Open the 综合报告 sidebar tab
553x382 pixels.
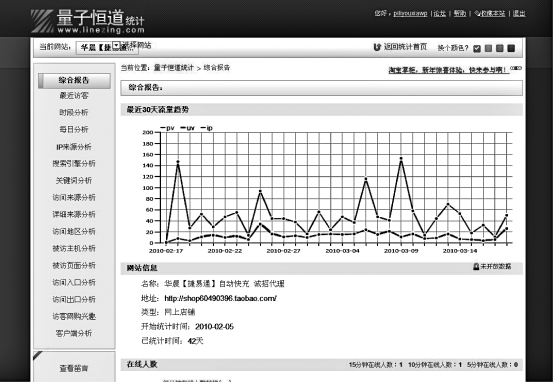[x=74, y=80]
